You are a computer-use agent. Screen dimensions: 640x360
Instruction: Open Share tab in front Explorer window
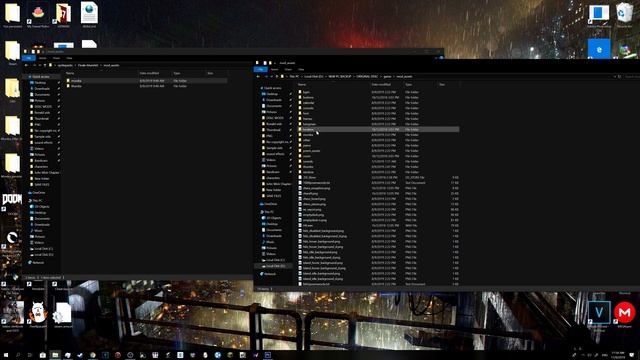click(288, 69)
